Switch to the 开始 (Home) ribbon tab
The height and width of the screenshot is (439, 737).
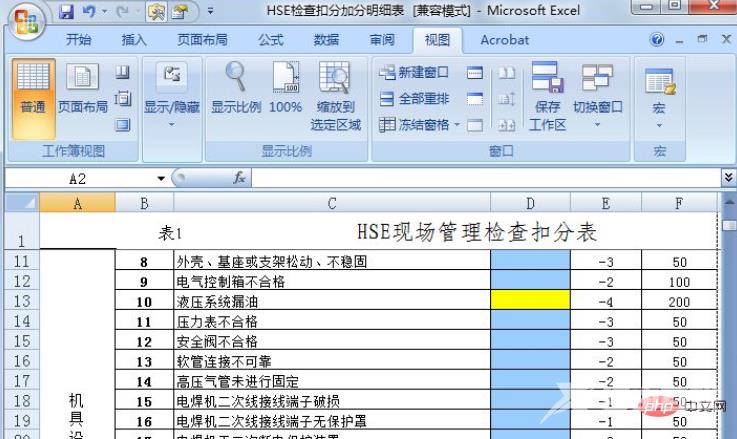[x=78, y=40]
